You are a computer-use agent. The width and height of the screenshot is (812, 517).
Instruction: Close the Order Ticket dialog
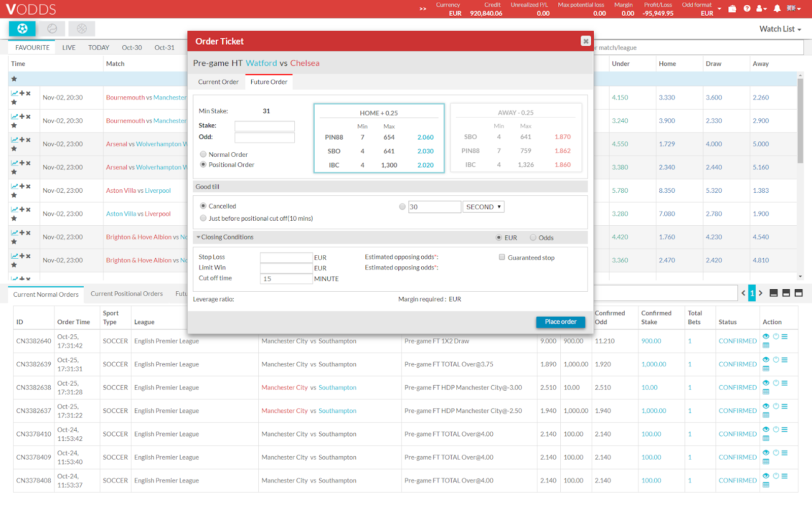[586, 41]
